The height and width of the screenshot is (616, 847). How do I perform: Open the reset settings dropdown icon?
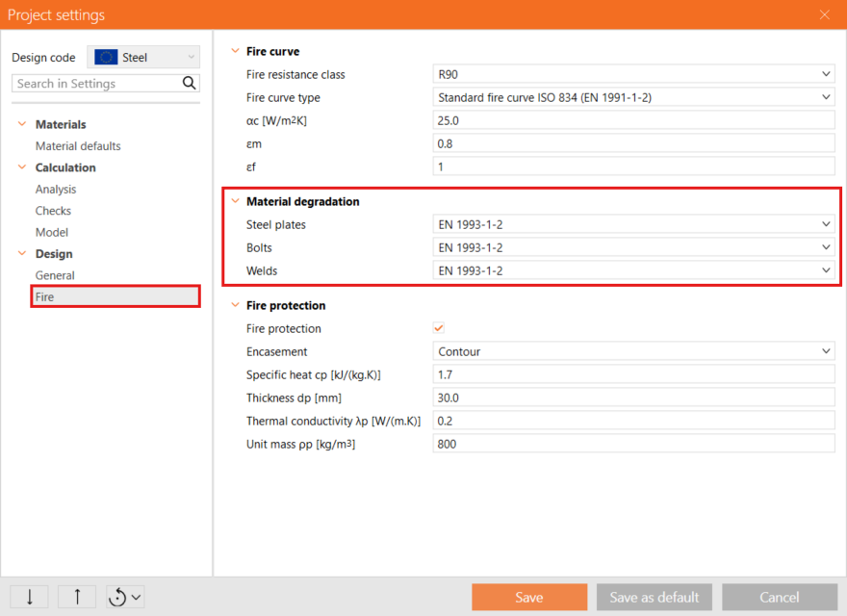click(x=125, y=597)
